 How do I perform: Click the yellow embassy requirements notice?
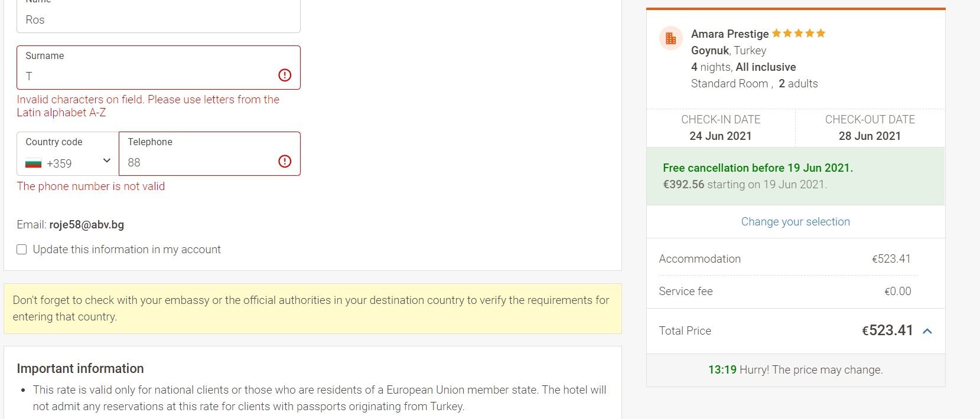click(312, 309)
